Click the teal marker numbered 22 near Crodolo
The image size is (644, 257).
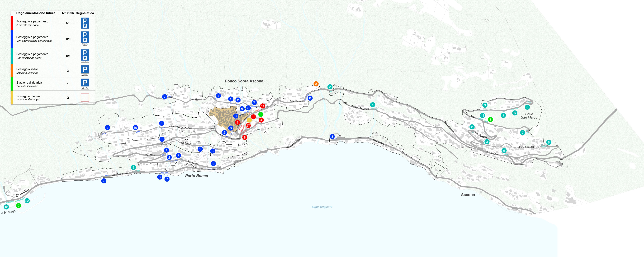click(x=27, y=201)
